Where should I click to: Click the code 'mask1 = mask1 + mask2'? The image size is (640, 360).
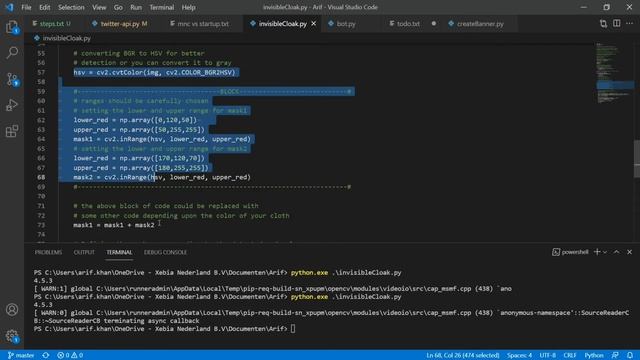tap(114, 225)
